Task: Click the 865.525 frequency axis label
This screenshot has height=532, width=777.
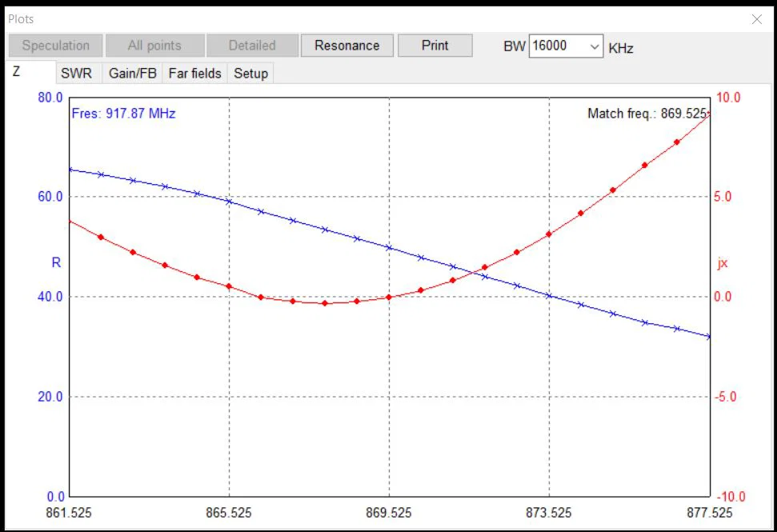Action: pos(229,513)
